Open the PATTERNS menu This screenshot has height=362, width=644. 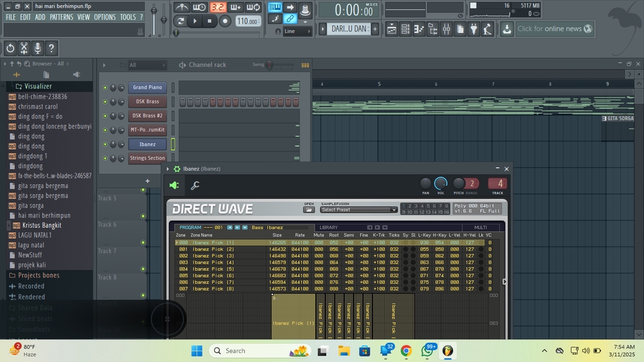(x=62, y=17)
